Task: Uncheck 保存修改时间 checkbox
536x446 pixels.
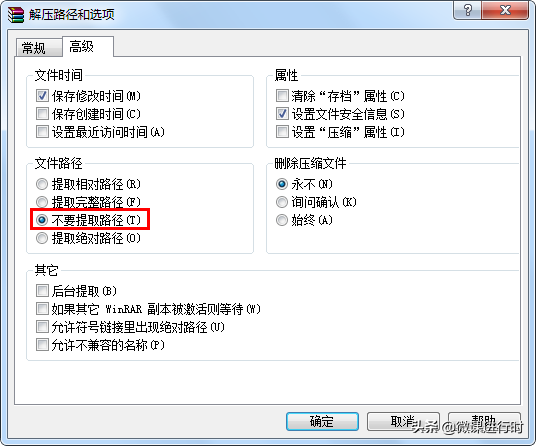Action: tap(42, 96)
